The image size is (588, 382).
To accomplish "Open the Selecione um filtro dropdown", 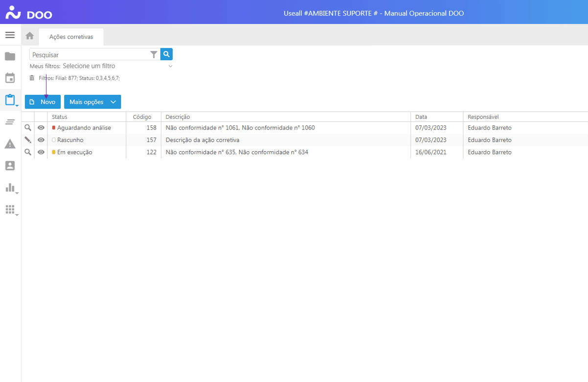I will (117, 66).
